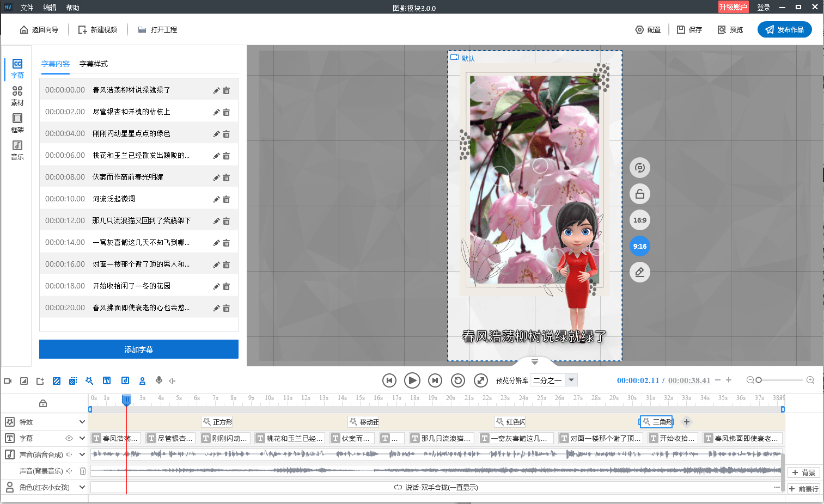Click the blue music note icon in timeline toolbar
The height and width of the screenshot is (504, 824).
125,381
